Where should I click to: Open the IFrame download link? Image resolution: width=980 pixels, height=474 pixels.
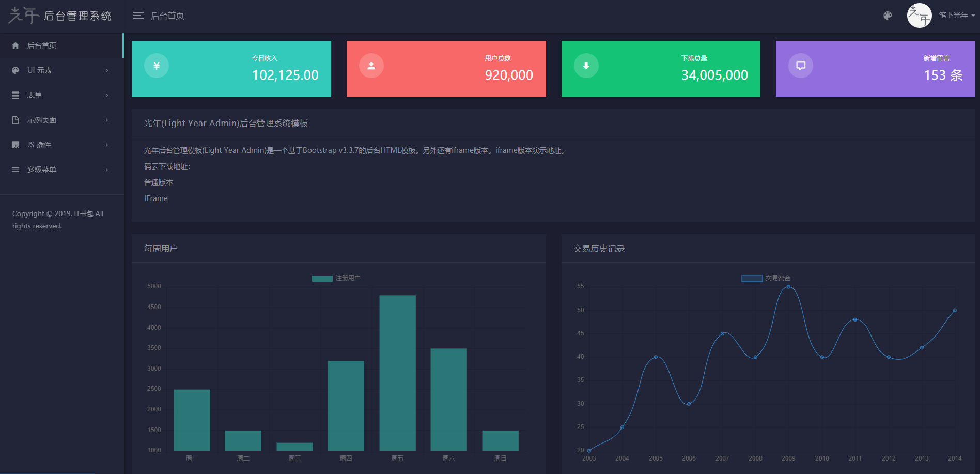pyautogui.click(x=156, y=198)
